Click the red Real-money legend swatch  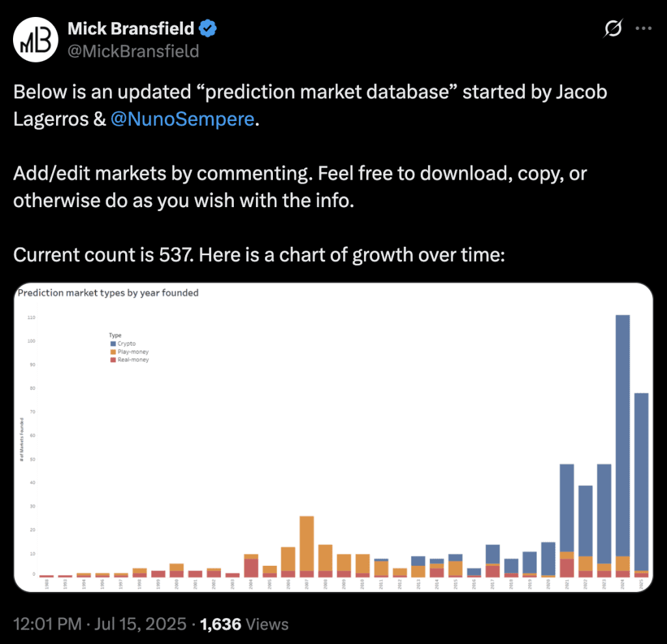tap(113, 360)
